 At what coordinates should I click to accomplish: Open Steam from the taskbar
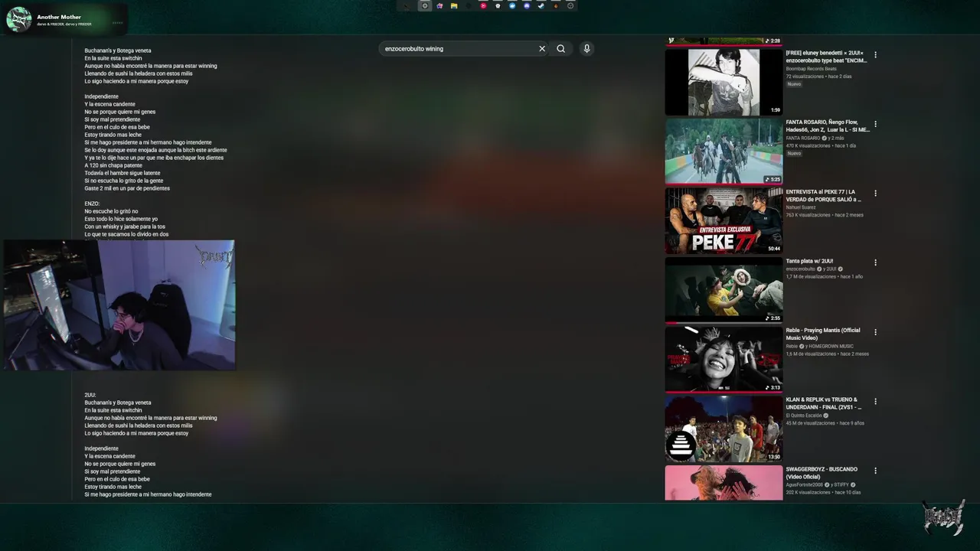click(541, 6)
